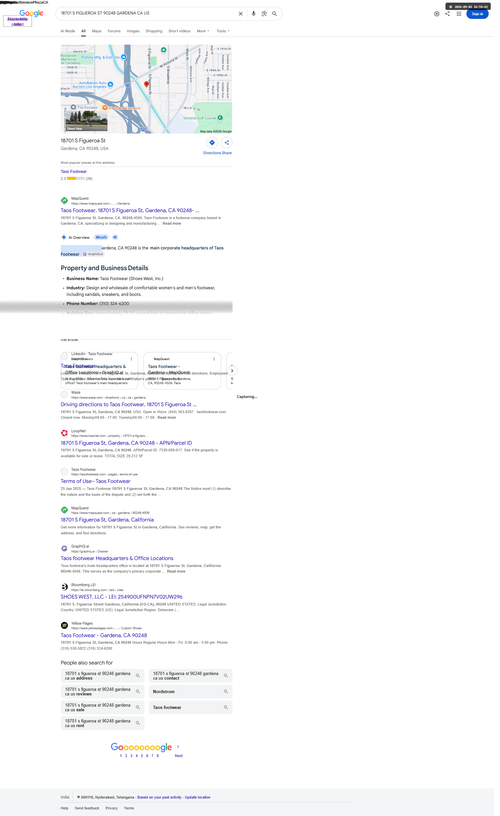Open MapQuest 'Taos Footwear, 18701 S Figueroa St' result

(130, 211)
